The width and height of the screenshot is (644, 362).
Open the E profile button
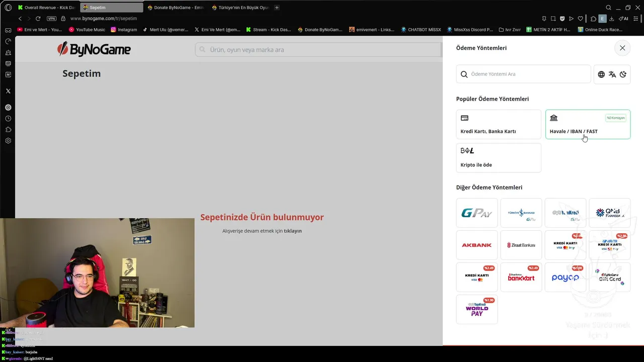point(602,19)
